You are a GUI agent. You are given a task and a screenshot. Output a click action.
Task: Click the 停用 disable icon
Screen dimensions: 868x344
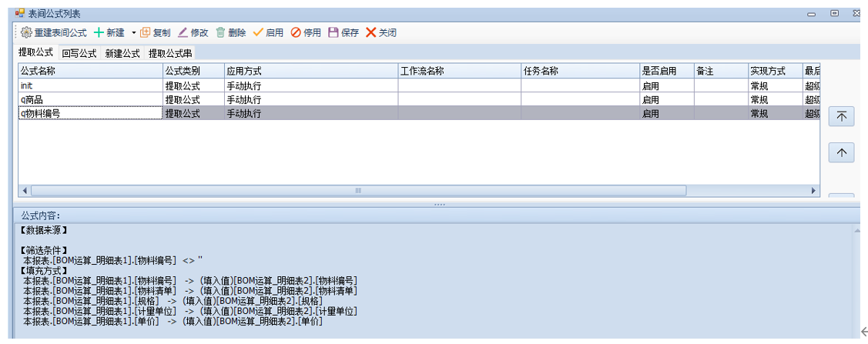tap(296, 32)
